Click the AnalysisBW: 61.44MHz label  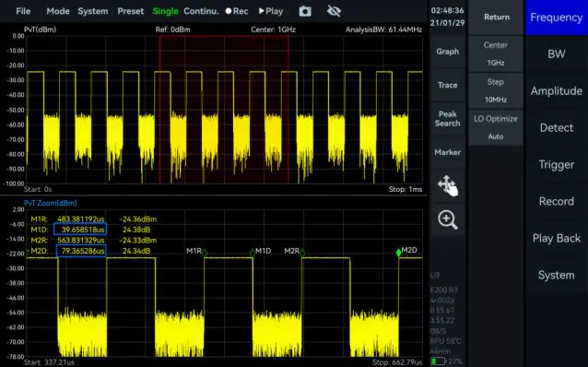[383, 30]
